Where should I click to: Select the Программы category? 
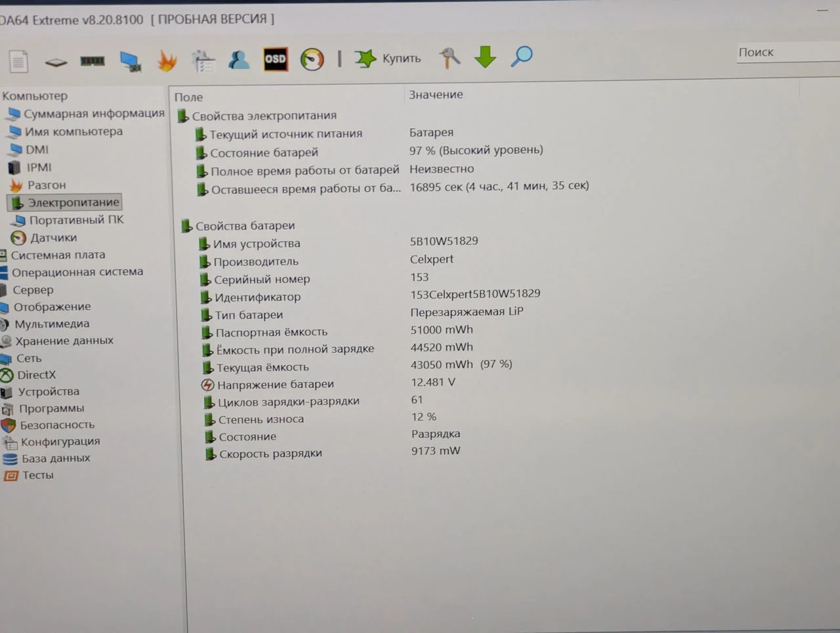(43, 408)
